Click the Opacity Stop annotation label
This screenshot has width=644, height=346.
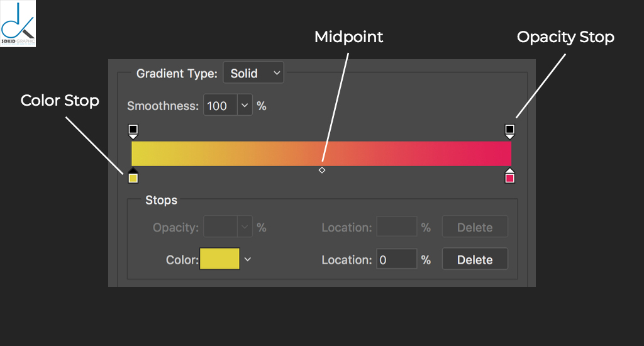[565, 37]
